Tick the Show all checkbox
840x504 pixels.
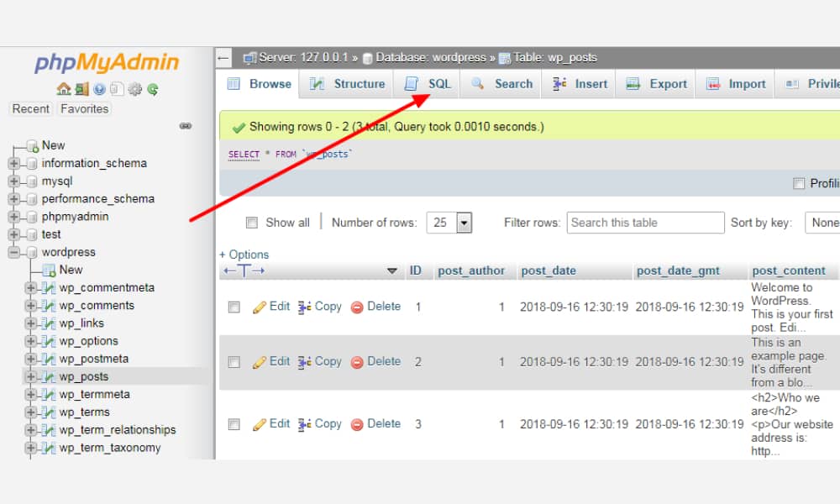coord(251,223)
